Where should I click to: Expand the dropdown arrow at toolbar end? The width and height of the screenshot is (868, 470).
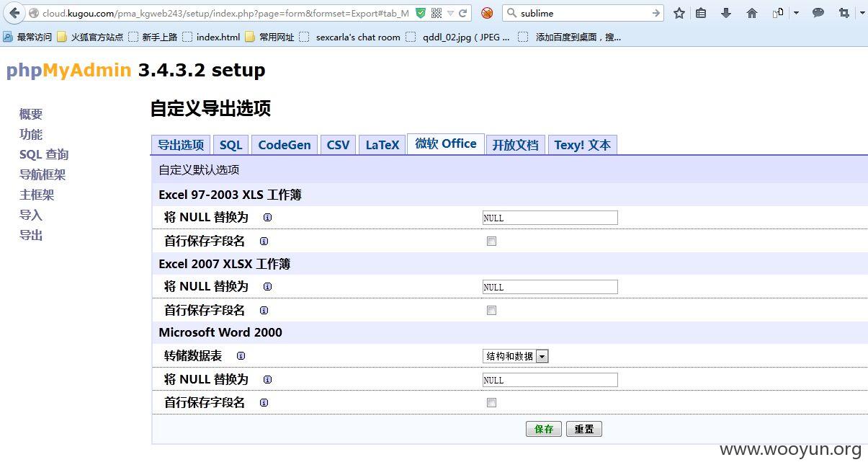862,13
